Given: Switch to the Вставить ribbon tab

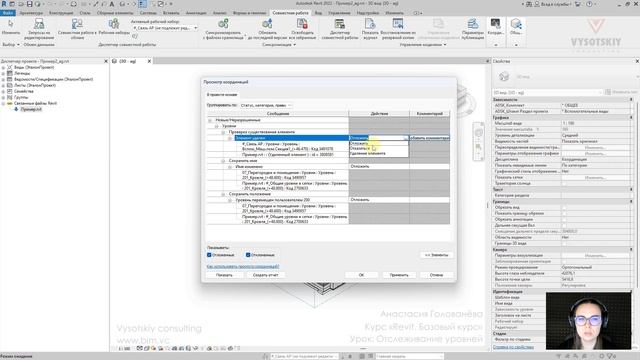Looking at the screenshot, I should [171, 13].
